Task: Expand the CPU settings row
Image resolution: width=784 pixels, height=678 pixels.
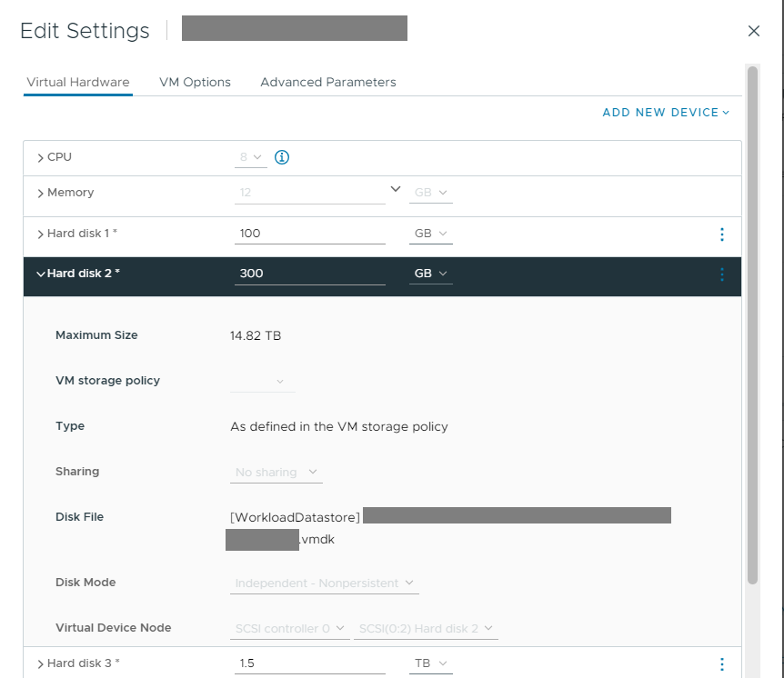Action: [41, 158]
